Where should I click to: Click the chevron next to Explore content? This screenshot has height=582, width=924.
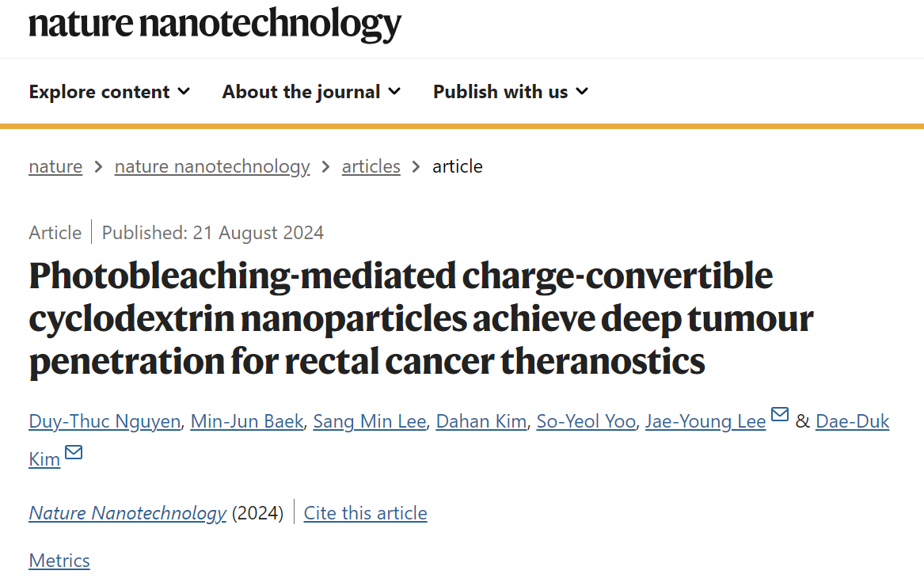pos(184,91)
